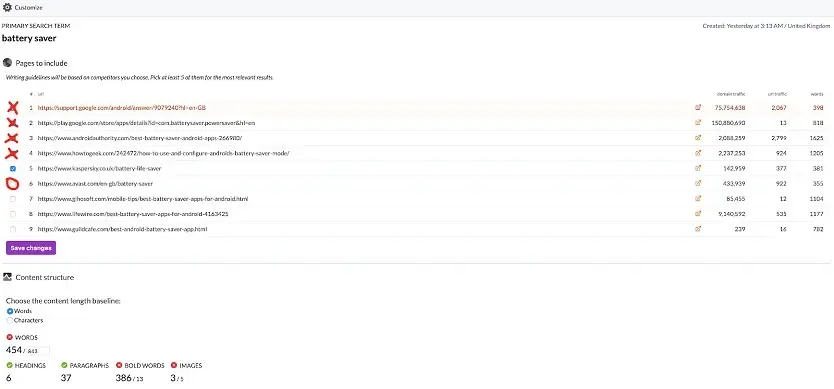Open external link icon for avast row
Screen dimensions: 834x389
(698, 183)
